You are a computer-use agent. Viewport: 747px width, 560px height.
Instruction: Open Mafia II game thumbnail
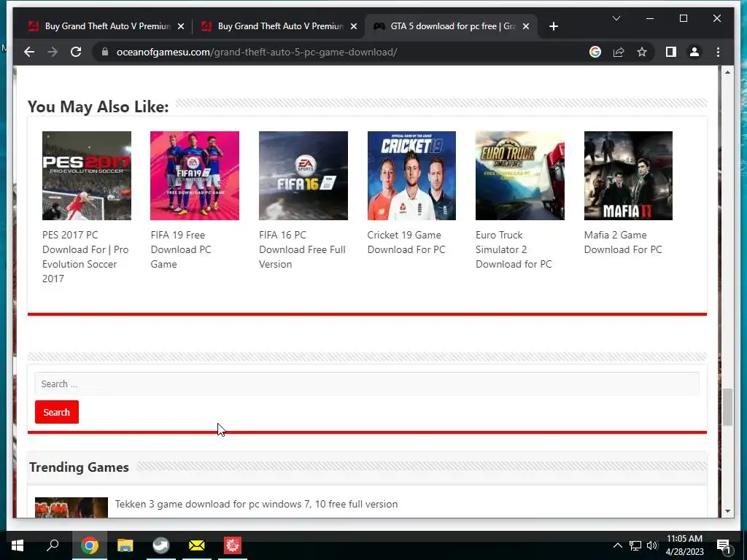pyautogui.click(x=628, y=176)
